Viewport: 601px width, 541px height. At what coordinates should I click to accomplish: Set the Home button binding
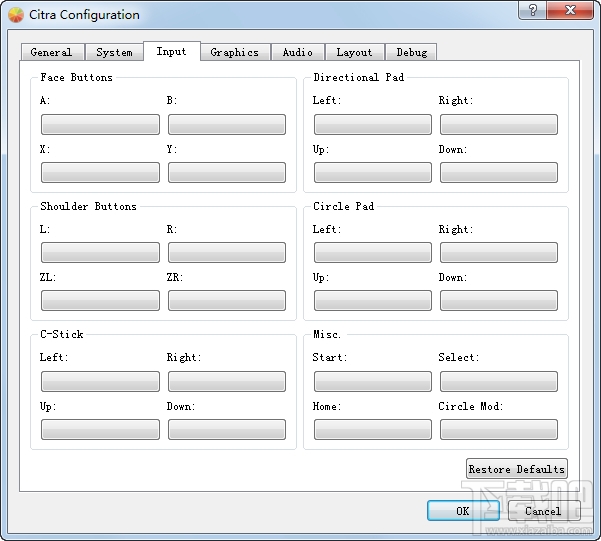pos(373,429)
